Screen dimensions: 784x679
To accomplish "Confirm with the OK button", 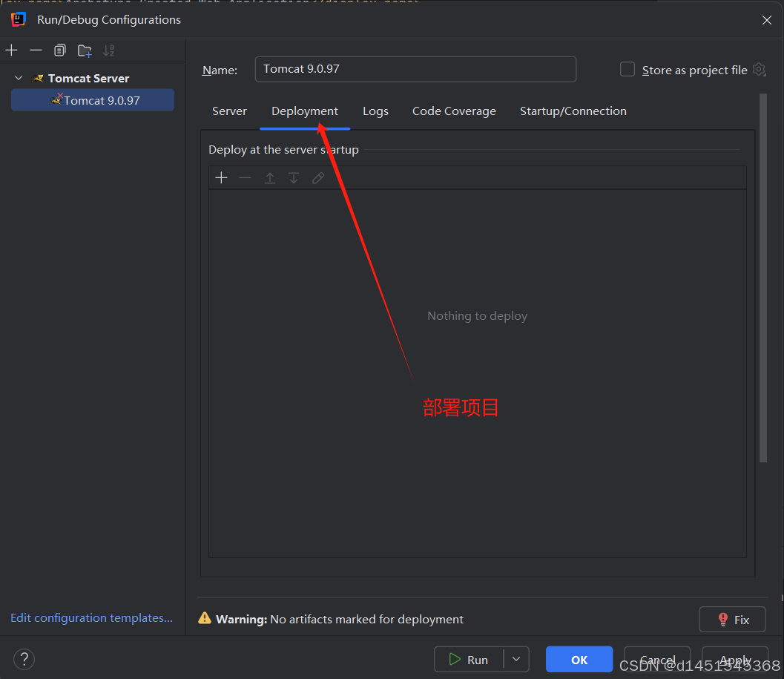I will 579,660.
